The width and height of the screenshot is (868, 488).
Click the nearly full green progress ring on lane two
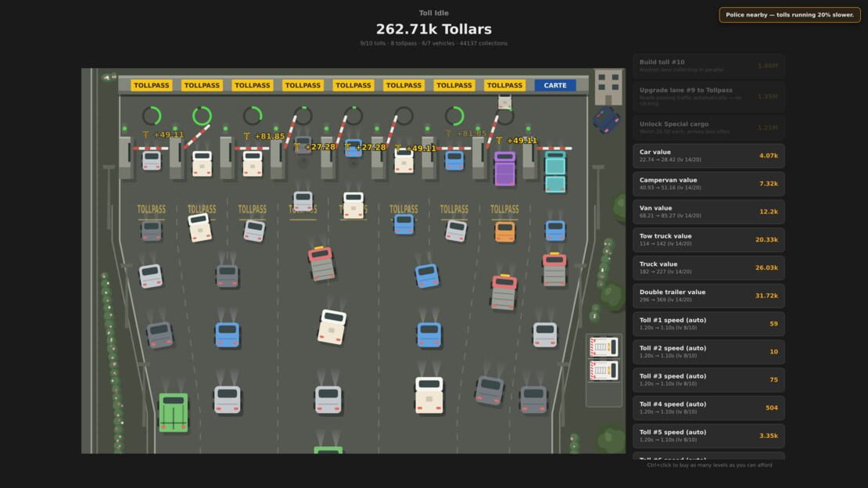202,116
